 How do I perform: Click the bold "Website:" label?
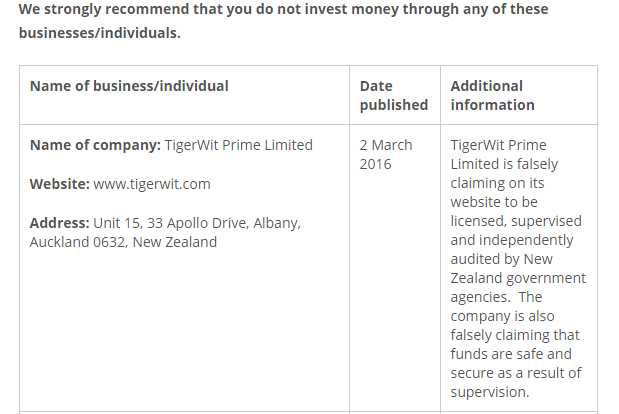click(x=59, y=184)
